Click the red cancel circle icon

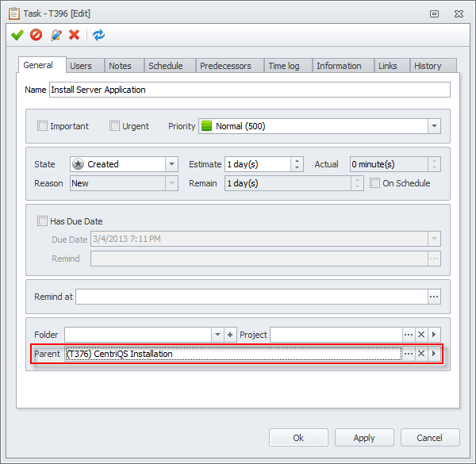pos(36,35)
